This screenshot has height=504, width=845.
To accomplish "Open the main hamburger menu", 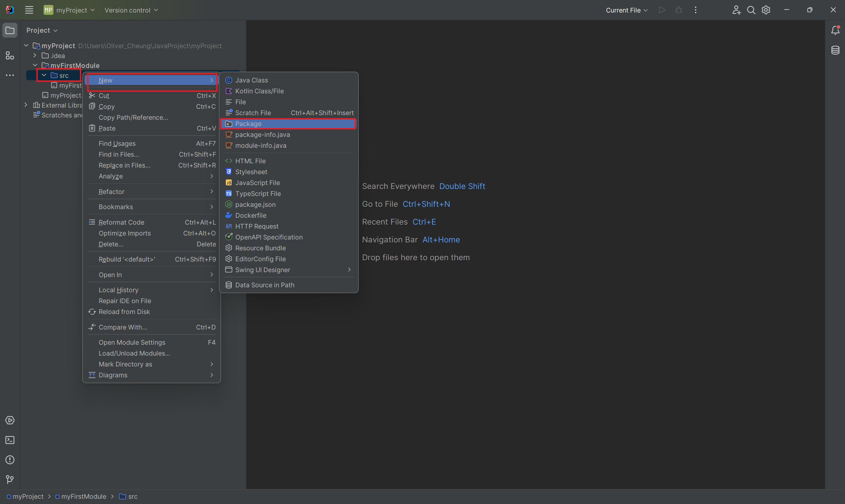I will pos(29,10).
